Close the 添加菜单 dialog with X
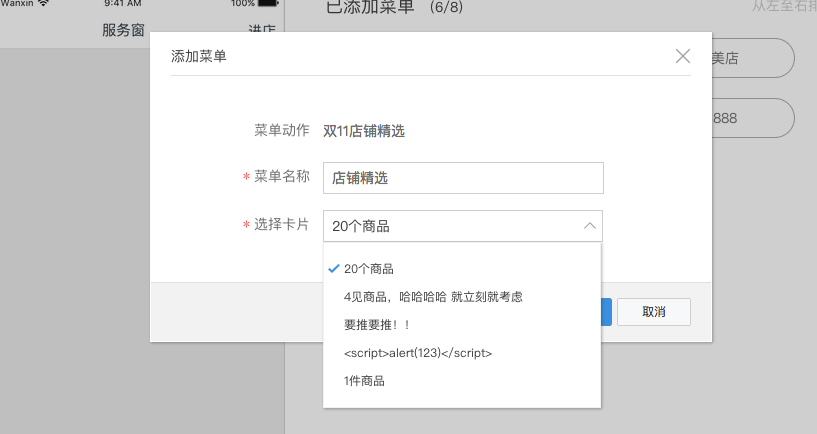Screen dimensions: 817x434 point(683,56)
